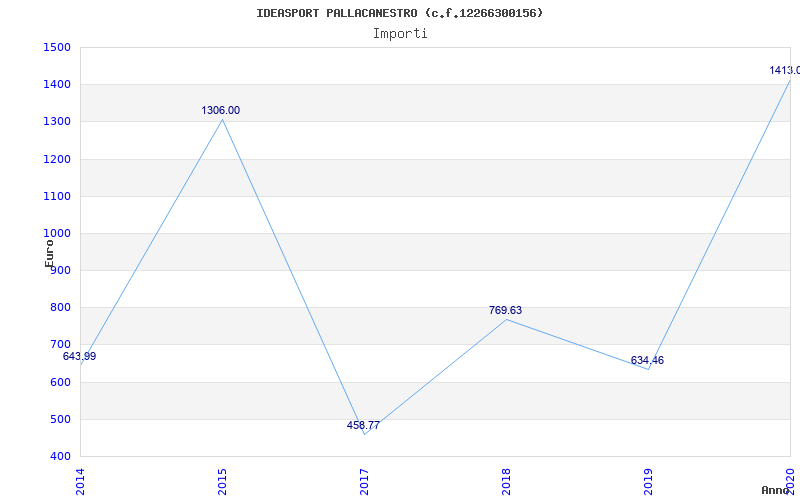Image resolution: width=800 pixels, height=500 pixels.
Task: Select the 643.99 data label
Action: pyautogui.click(x=80, y=356)
